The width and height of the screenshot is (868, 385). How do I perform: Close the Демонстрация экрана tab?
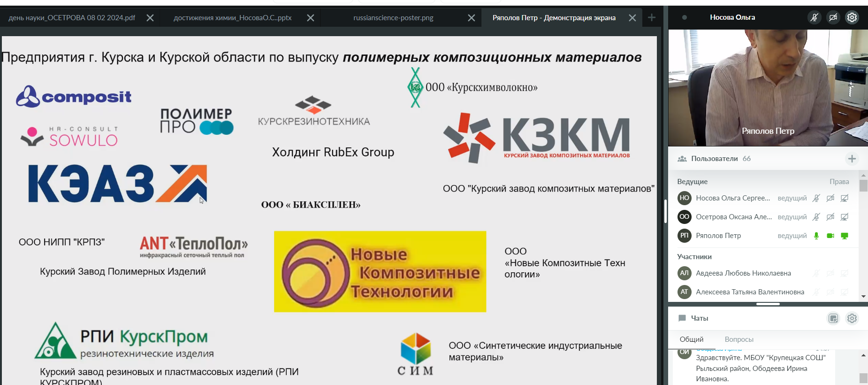pos(632,18)
